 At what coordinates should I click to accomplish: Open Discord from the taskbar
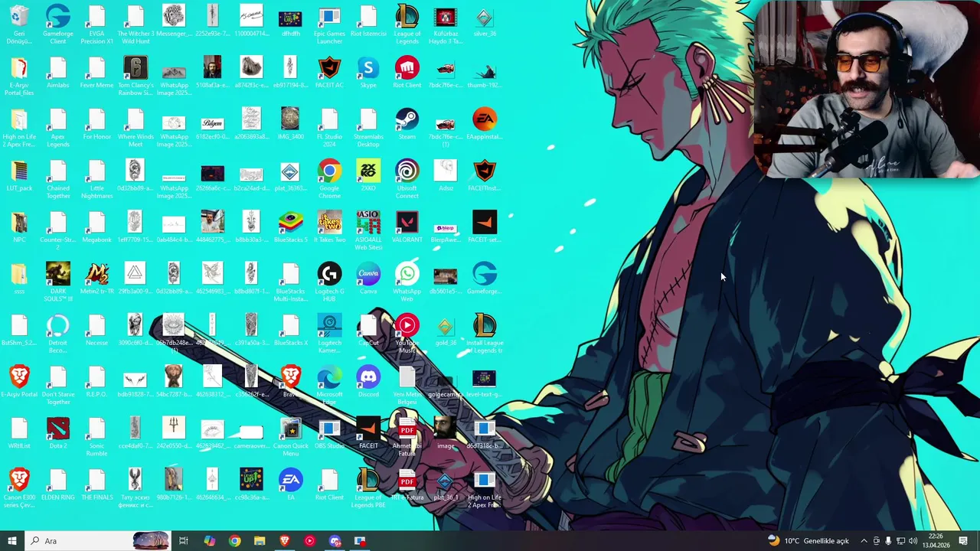pos(335,541)
